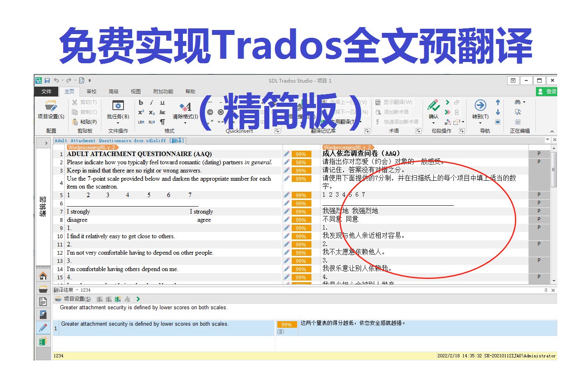Click the replace icon in 正在编辑 group

click(518, 112)
